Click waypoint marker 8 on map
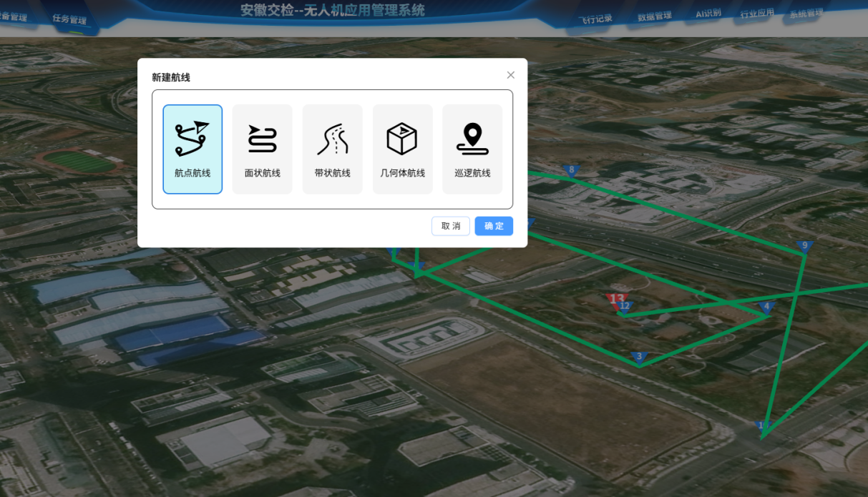 [571, 170]
